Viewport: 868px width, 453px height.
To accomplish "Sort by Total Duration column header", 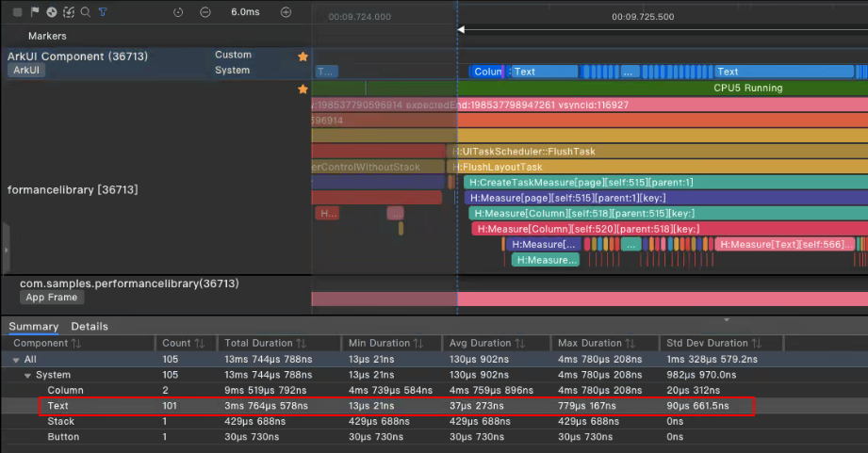I will [258, 344].
